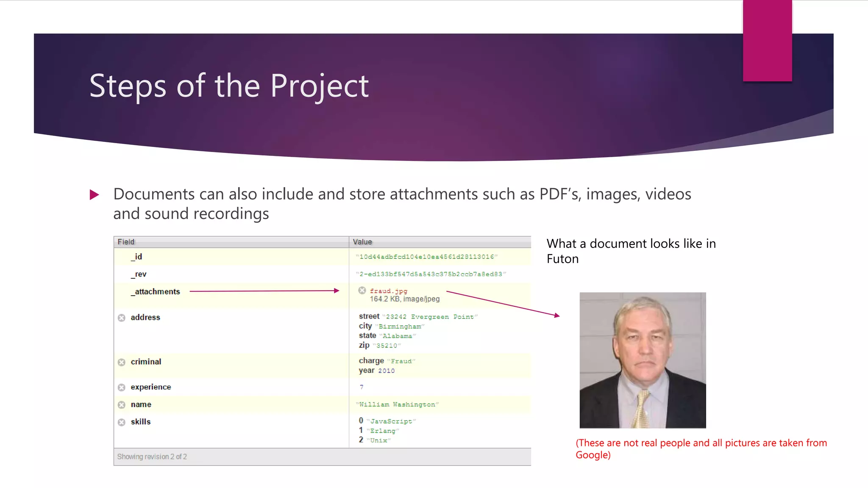Click the _rev value starting with 2-ed133bf
Screen dimensions: 868x488
pyautogui.click(x=431, y=274)
